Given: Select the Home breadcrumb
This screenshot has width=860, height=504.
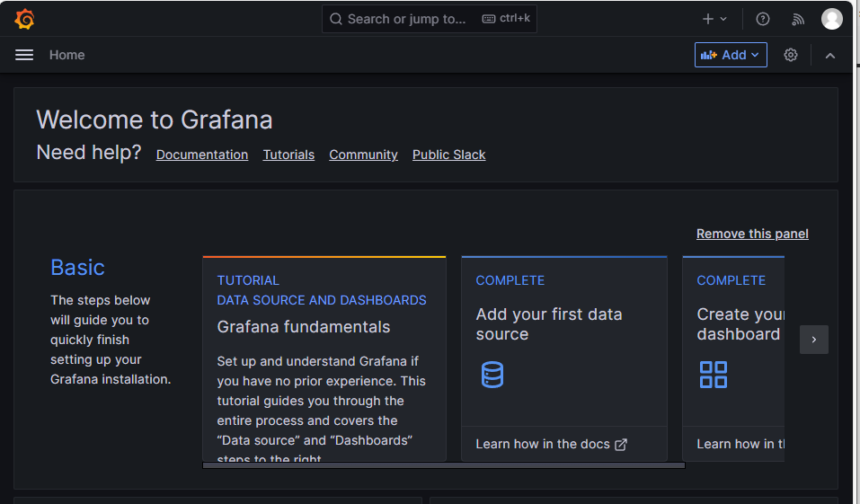Looking at the screenshot, I should point(66,55).
